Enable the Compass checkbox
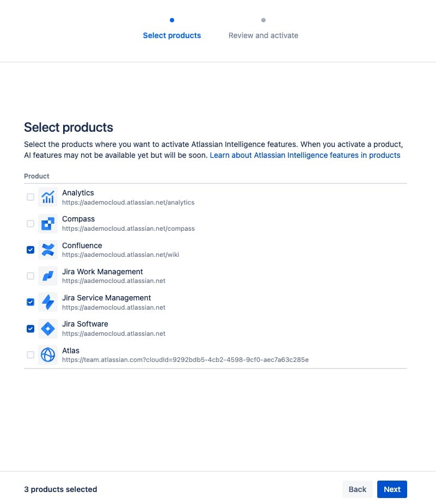Image resolution: width=436 pixels, height=504 pixels. click(x=30, y=223)
